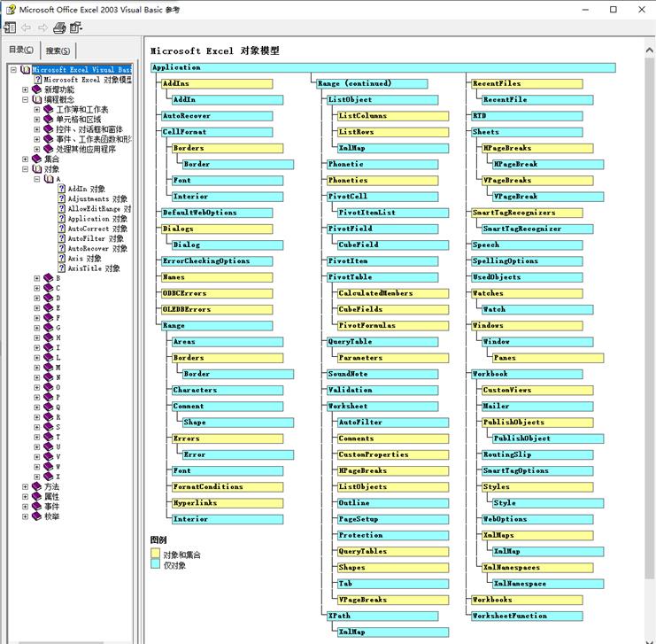This screenshot has height=644, width=656.
Task: Open the SmartTagRecognizers collection box
Action: click(527, 213)
